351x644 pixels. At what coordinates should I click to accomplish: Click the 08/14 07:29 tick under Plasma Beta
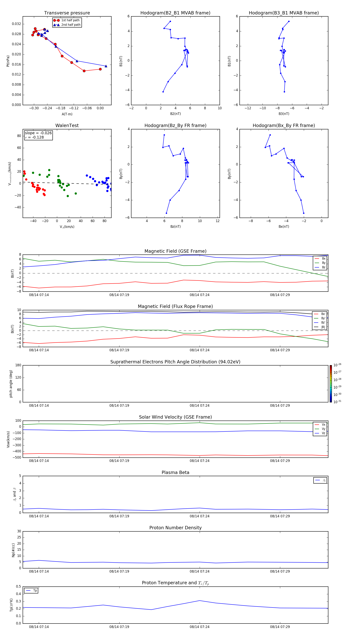[280, 516]
